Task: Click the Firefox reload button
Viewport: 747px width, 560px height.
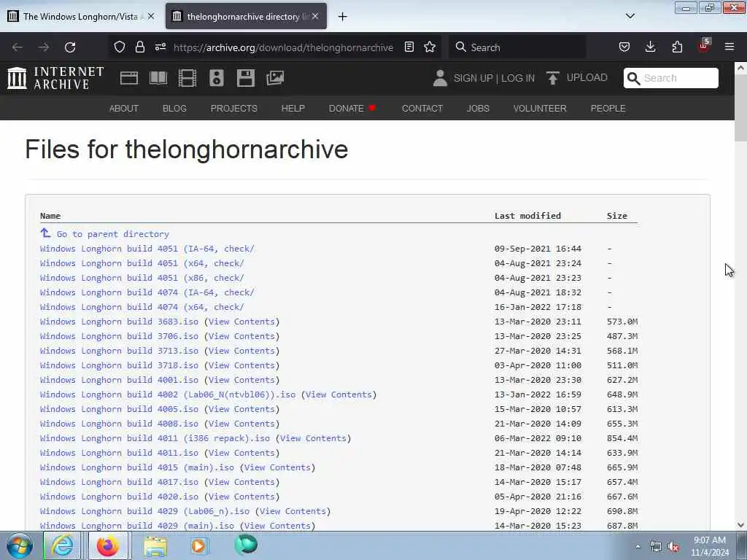Action: [70, 47]
